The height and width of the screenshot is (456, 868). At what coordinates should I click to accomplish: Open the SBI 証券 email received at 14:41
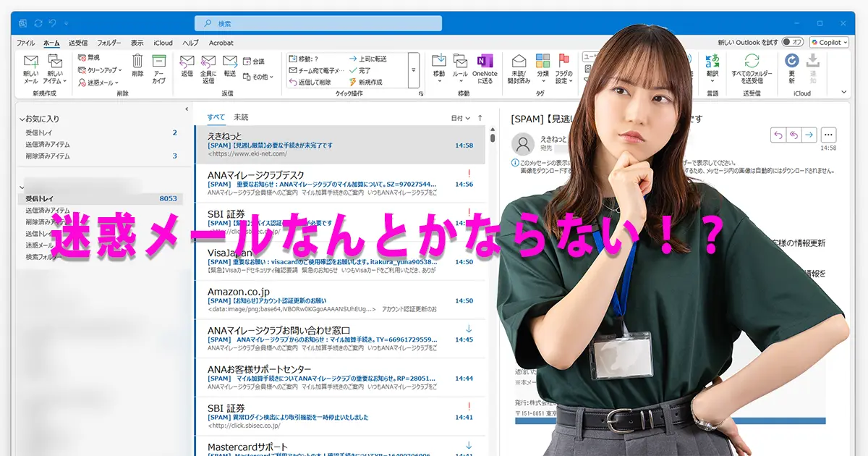click(x=340, y=416)
